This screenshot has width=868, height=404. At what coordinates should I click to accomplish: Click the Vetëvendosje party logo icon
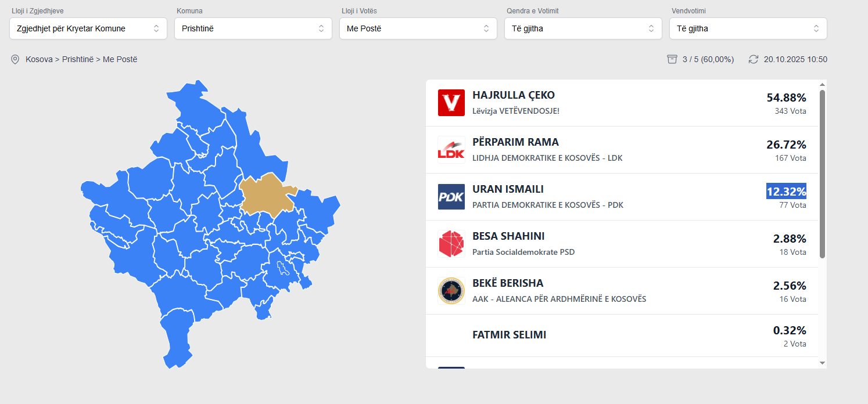(451, 103)
